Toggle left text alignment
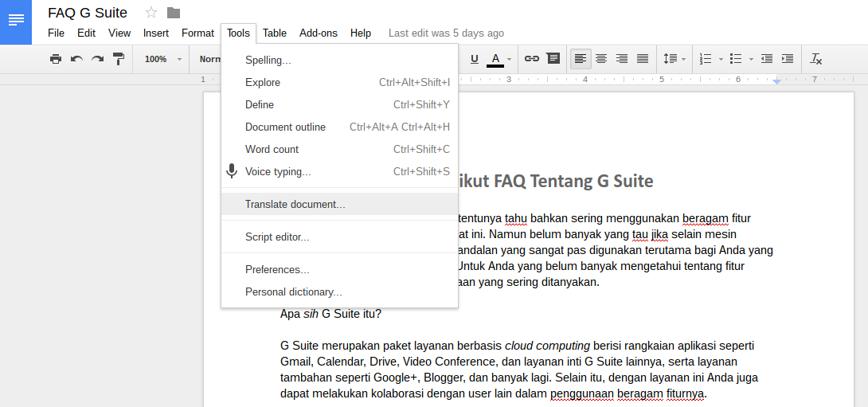Image resolution: width=868 pixels, height=407 pixels. pos(581,59)
